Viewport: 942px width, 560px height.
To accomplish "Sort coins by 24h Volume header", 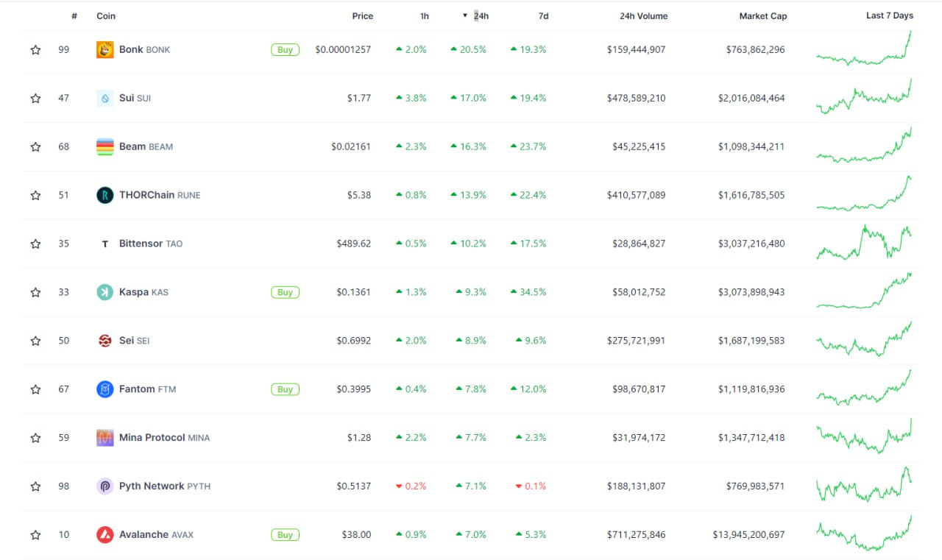I will pos(643,16).
